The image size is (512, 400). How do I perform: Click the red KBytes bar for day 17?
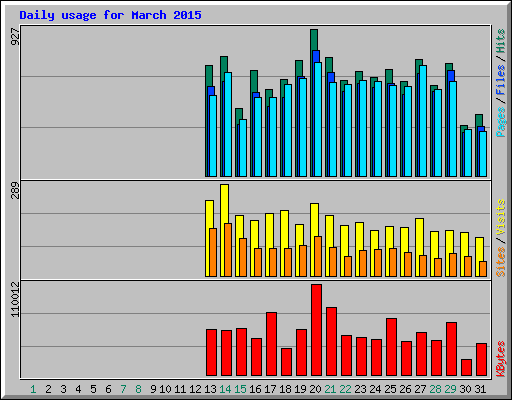click(271, 344)
